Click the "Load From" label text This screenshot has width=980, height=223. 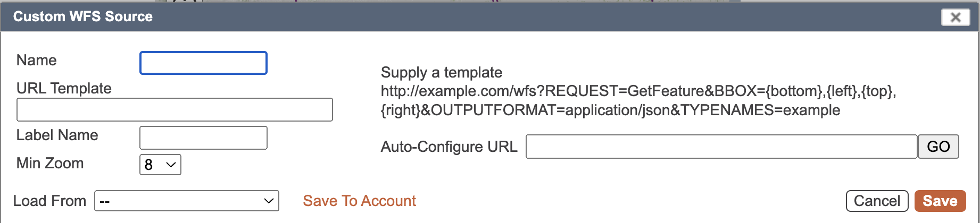pyautogui.click(x=49, y=201)
